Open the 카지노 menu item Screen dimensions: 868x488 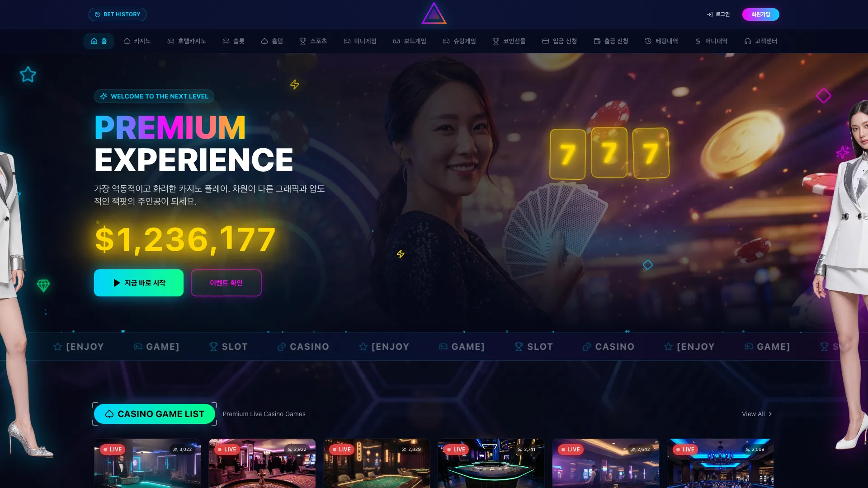point(137,41)
